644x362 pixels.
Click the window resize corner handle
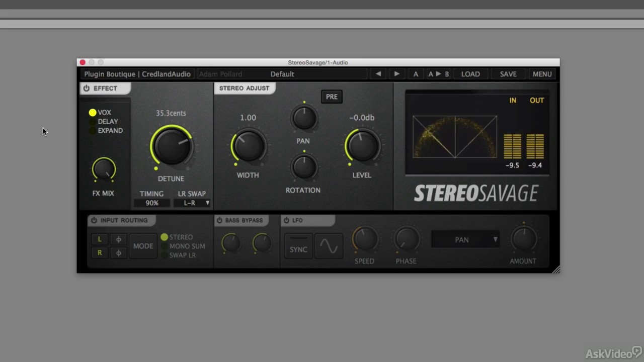point(556,269)
